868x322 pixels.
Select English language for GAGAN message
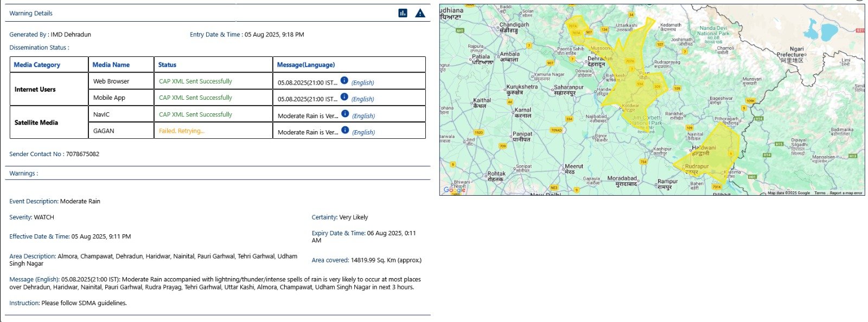pyautogui.click(x=363, y=132)
